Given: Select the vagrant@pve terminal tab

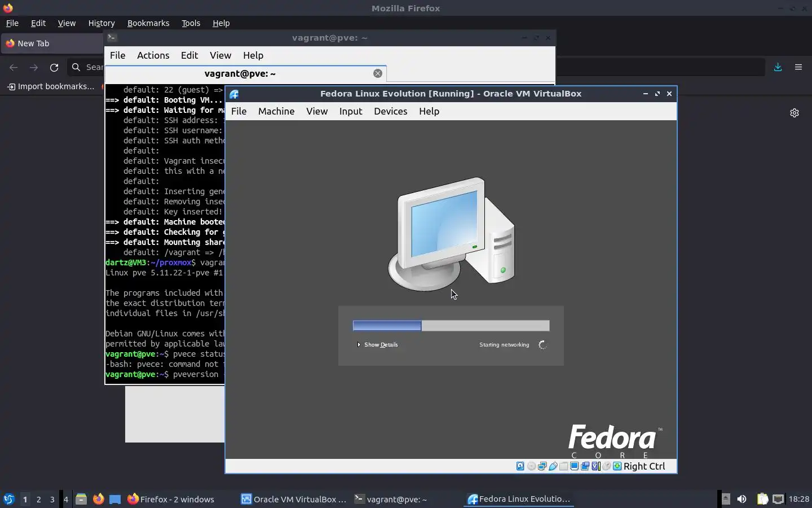Looking at the screenshot, I should coord(246,73).
